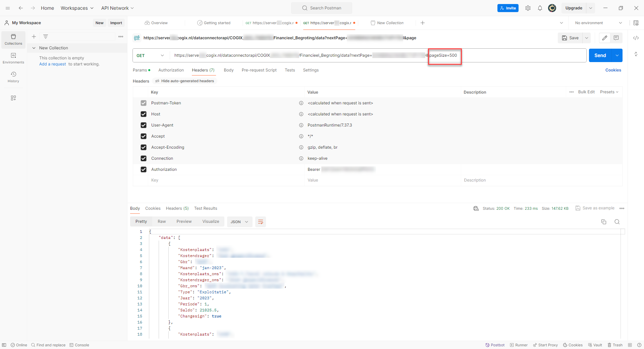Uncheck the Connection header checkbox

click(144, 158)
